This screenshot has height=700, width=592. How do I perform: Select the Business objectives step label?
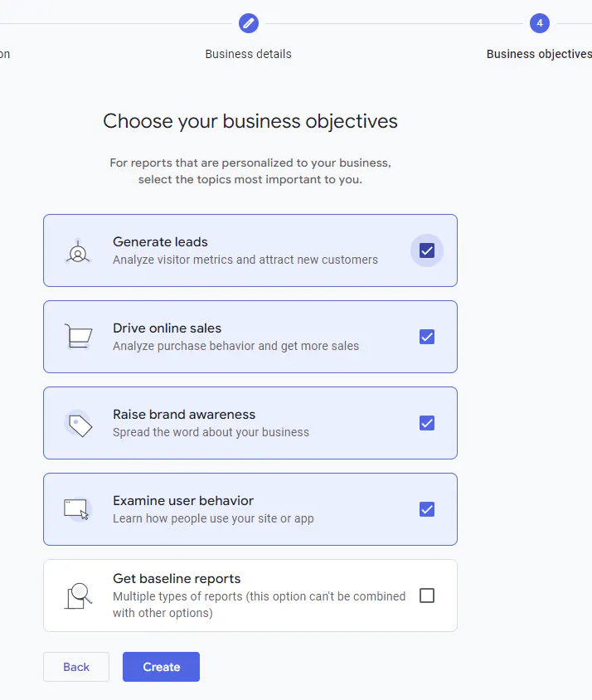tap(539, 54)
